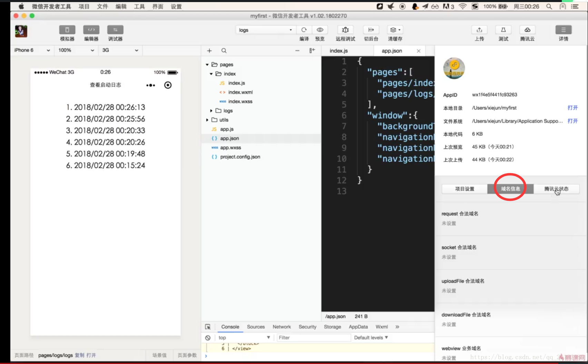Screen dimensions: 588x364
Task: Open the clear cache dropdown
Action: 395,30
